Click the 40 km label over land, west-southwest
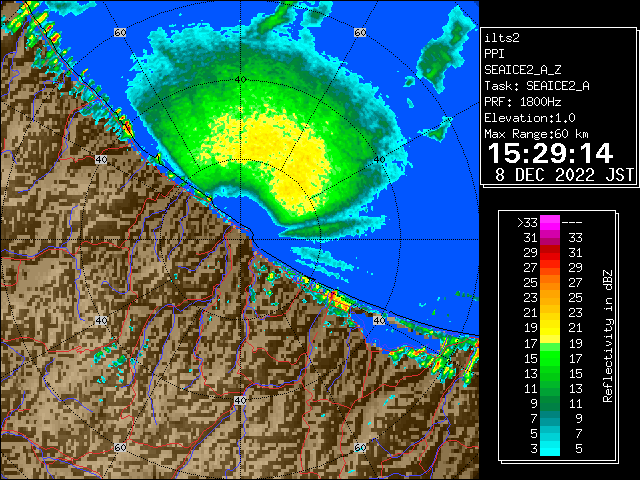The height and width of the screenshot is (480, 640). point(101,320)
